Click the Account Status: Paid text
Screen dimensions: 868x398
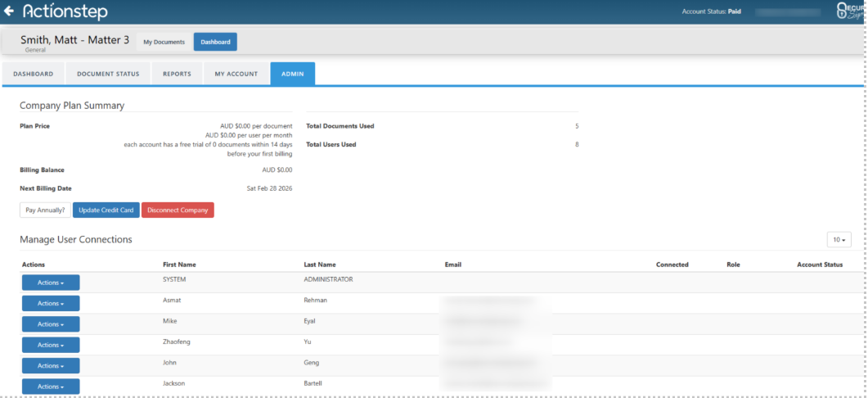point(712,11)
